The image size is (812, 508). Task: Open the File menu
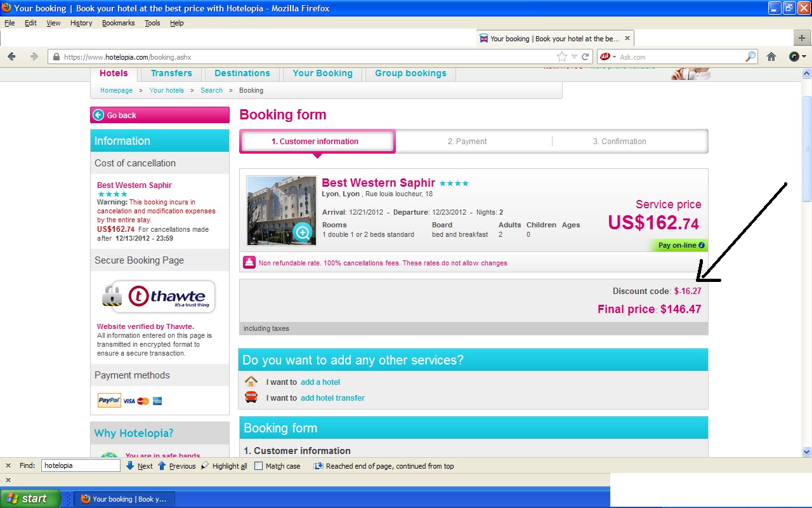[x=10, y=23]
